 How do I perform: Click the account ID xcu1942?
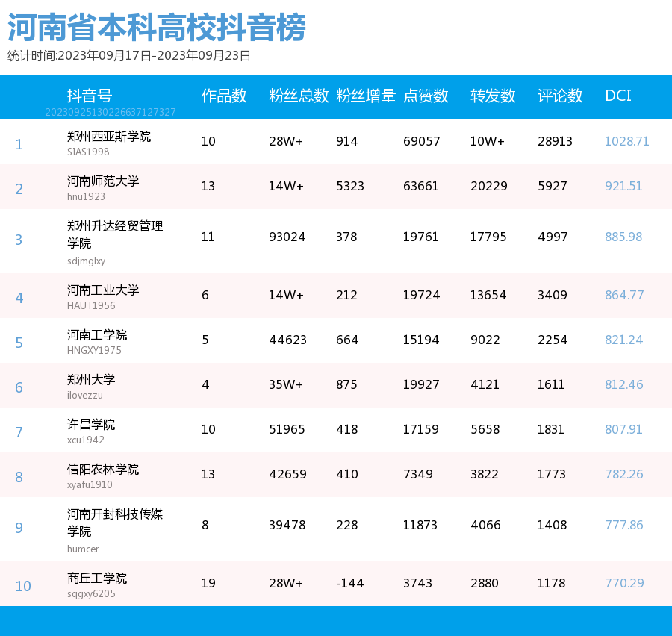click(85, 440)
